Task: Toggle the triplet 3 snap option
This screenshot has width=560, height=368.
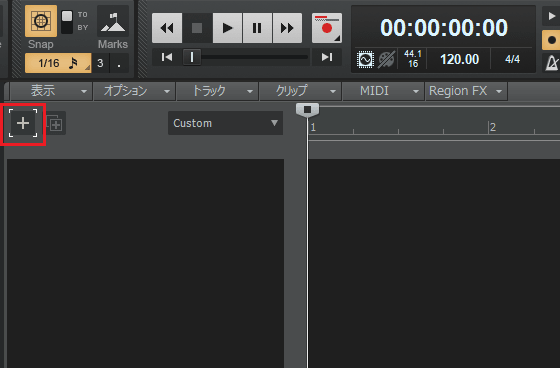Action: 100,63
